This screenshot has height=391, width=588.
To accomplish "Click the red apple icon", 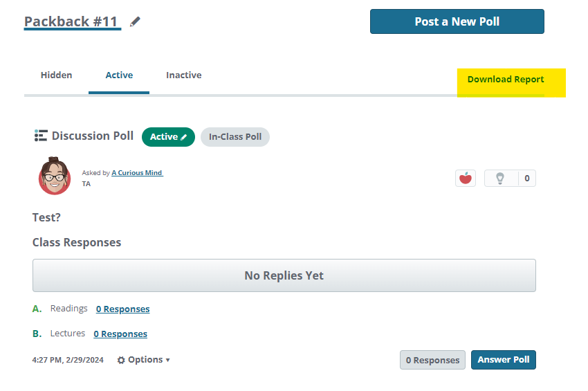I will pyautogui.click(x=466, y=179).
